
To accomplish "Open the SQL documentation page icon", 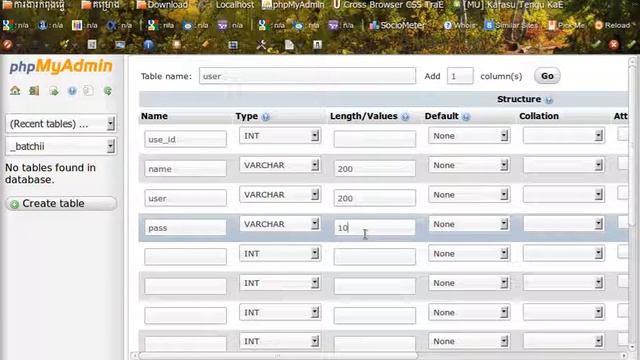I will (x=88, y=91).
